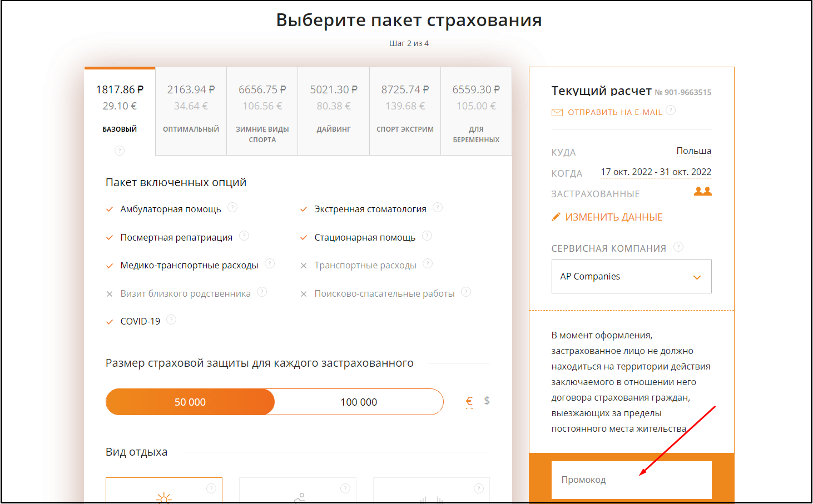Switch currency to dollar

pos(487,401)
